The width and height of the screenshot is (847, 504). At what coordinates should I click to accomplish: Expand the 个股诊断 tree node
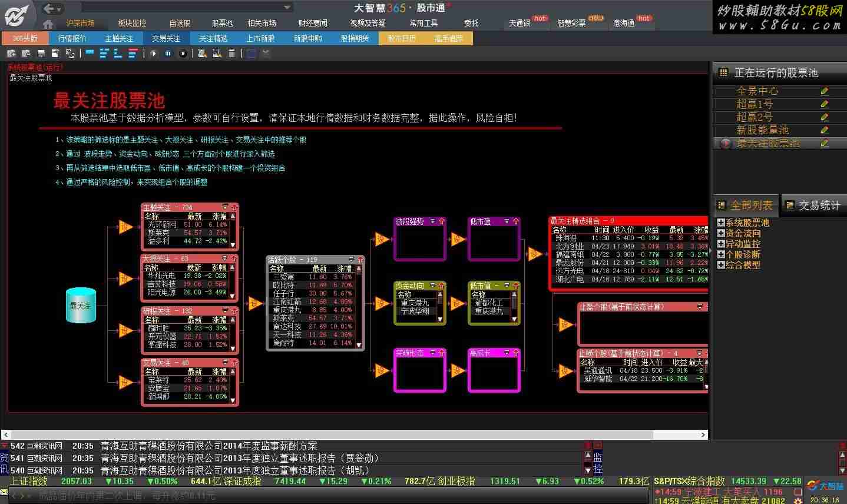coord(721,254)
